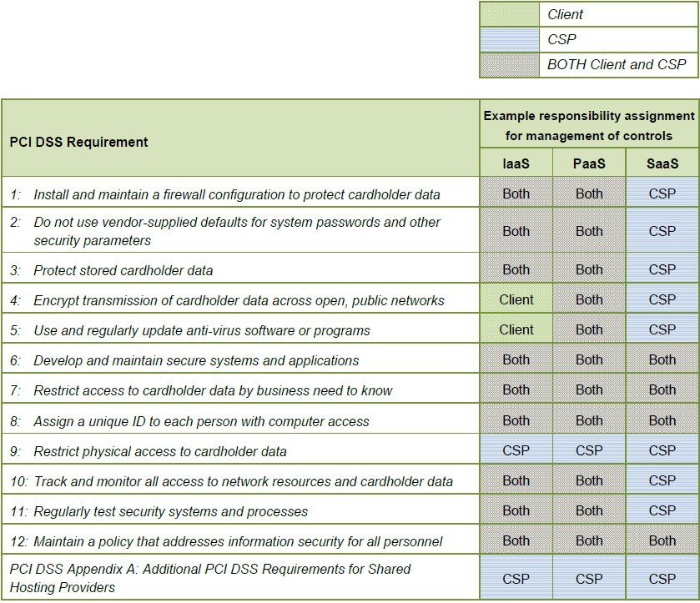Click IaaS 'Client' cell for requirement 4
The width and height of the screenshot is (700, 603).
pyautogui.click(x=516, y=299)
